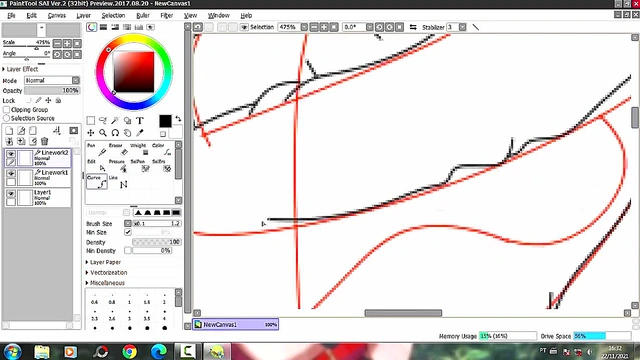Choose the Line linework tool
The image size is (640, 360).
click(118, 182)
